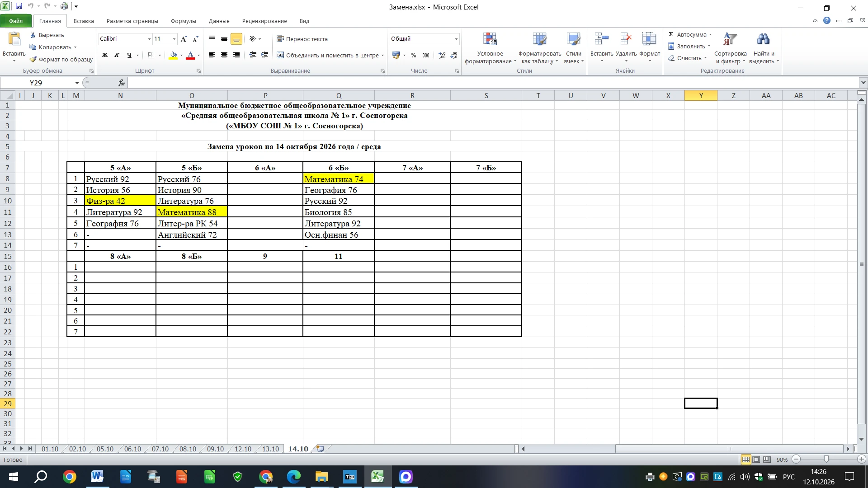This screenshot has width=868, height=488.
Task: Click the Conditional Formatting icon
Action: click(x=490, y=39)
